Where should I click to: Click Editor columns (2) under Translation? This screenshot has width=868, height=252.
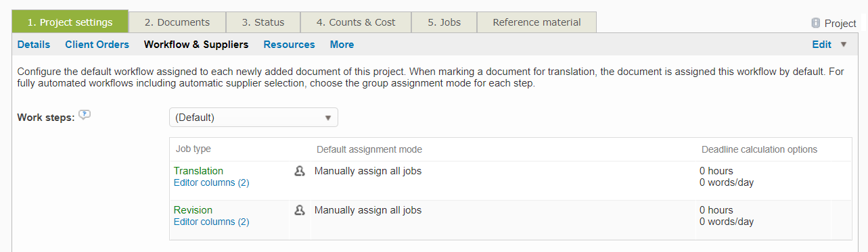click(211, 182)
